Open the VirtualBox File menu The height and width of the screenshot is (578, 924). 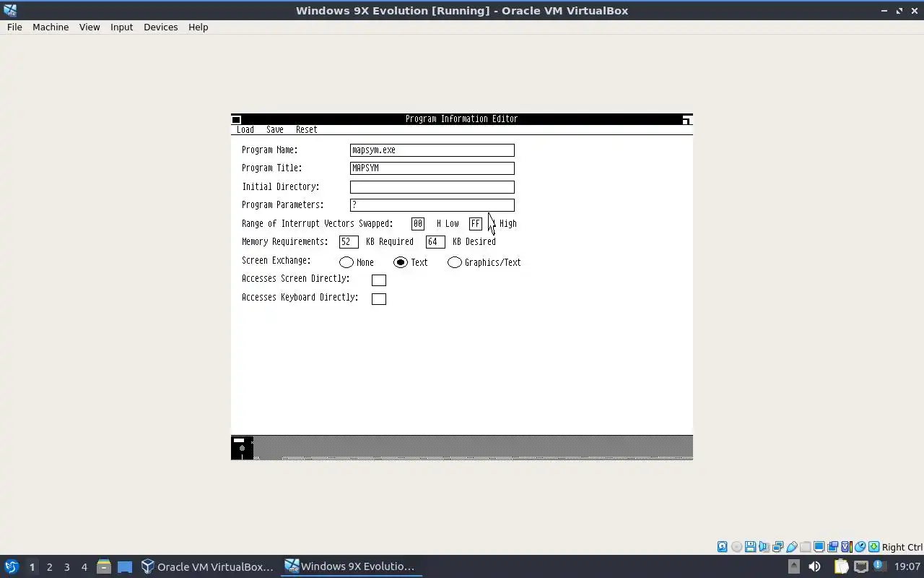[14, 27]
